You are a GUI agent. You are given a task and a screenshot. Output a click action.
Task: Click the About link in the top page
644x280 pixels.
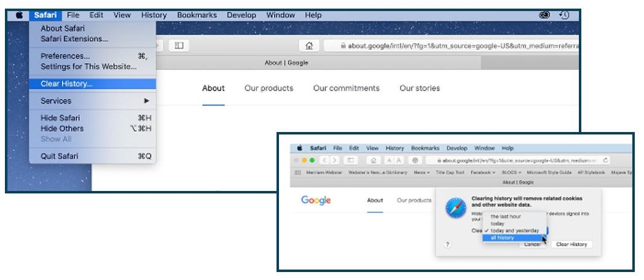(213, 88)
